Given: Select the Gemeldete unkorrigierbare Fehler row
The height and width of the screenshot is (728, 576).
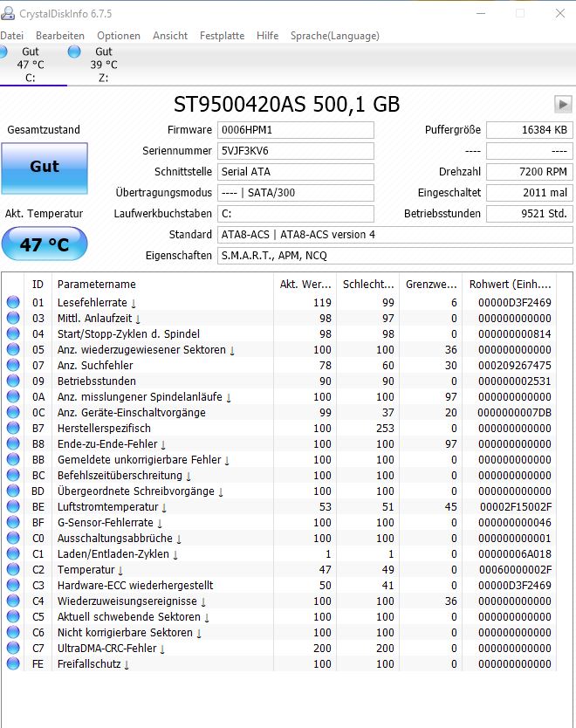Looking at the screenshot, I should [x=278, y=460].
